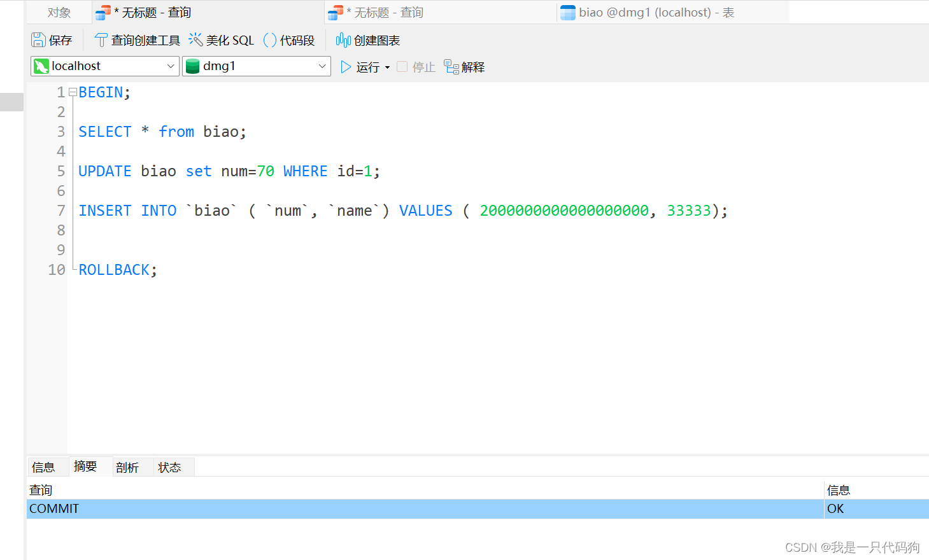Expand the 运行 button dropdown arrow
The image size is (929, 560).
(x=387, y=66)
